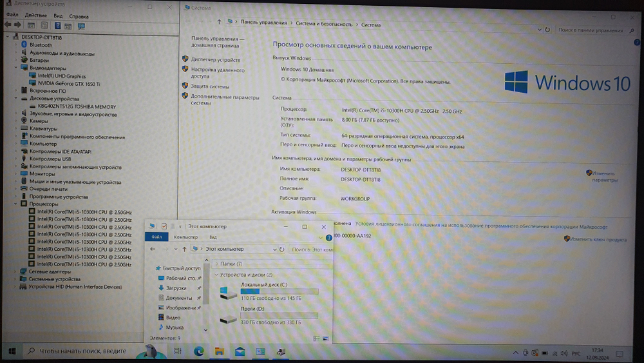Click the control panel search field
Image resolution: width=644 pixels, height=363 pixels.
click(592, 30)
